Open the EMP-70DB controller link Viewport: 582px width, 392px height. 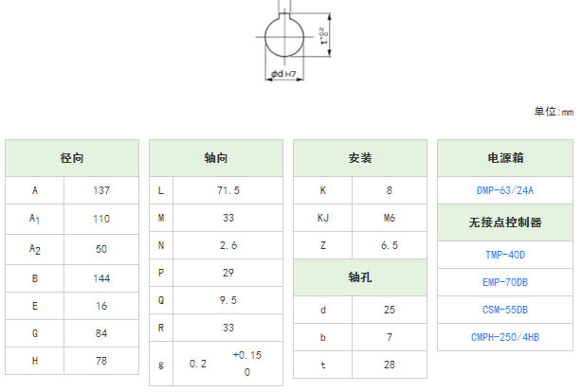[x=505, y=282]
